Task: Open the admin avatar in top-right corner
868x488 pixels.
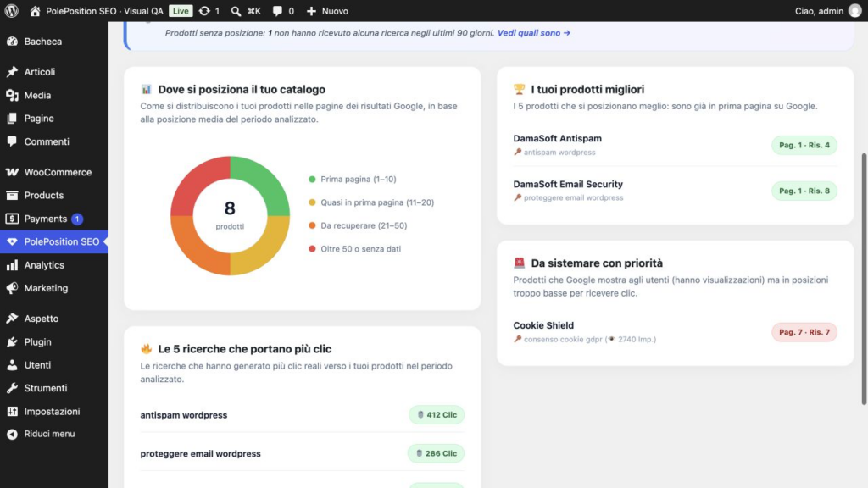Action: (854, 11)
